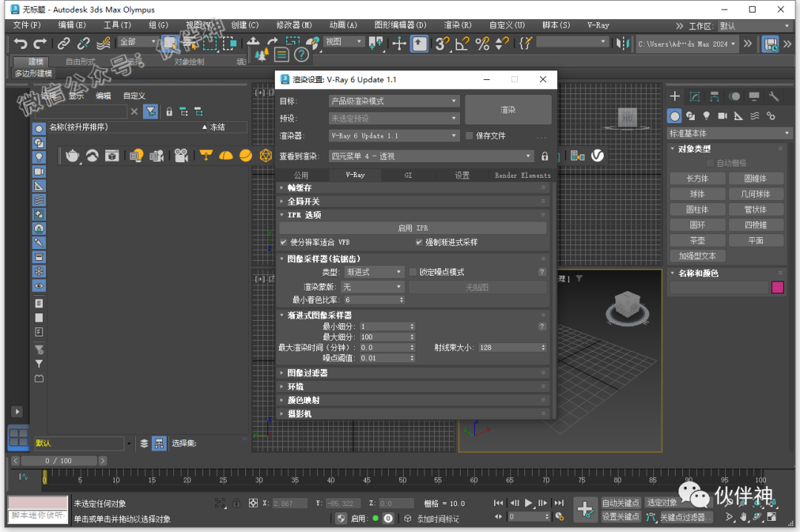Select the Lights category bulb icon
Viewport: 800px width, 532px height.
click(x=706, y=116)
